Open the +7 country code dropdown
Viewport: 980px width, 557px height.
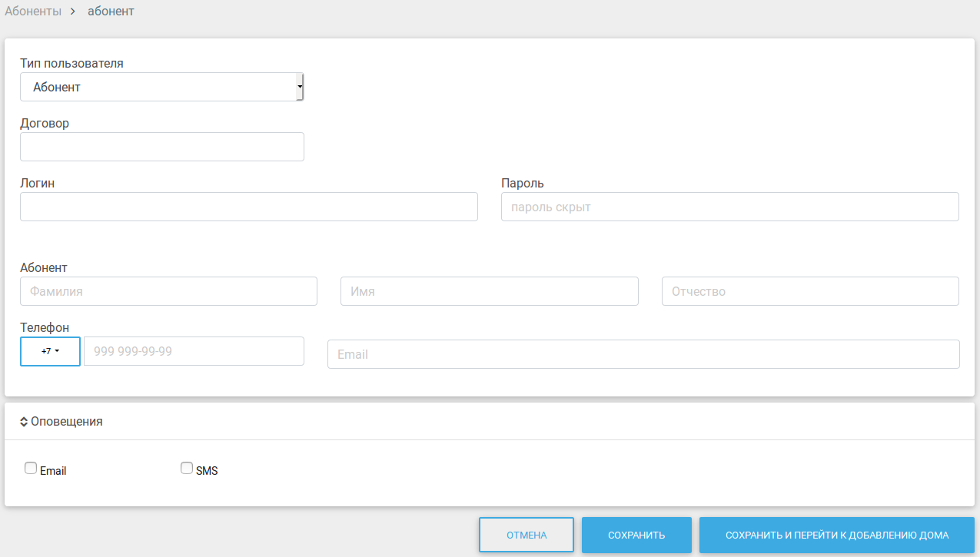(50, 351)
